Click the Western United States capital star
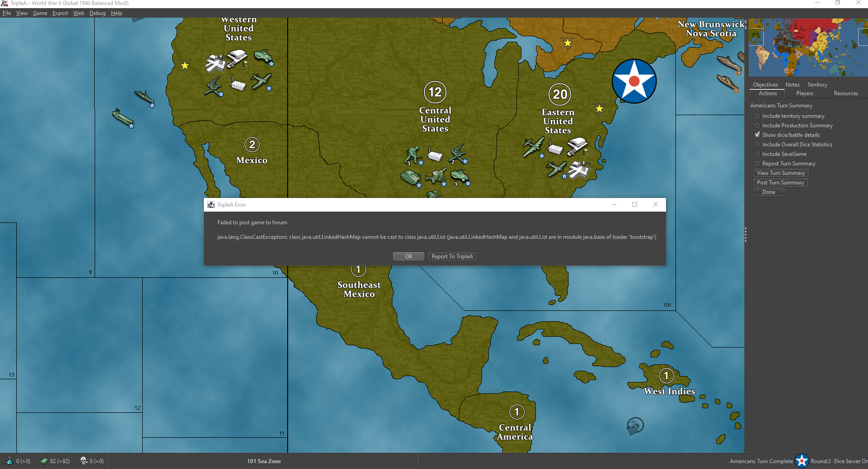Viewport: 868px width, 469px height. [184, 66]
